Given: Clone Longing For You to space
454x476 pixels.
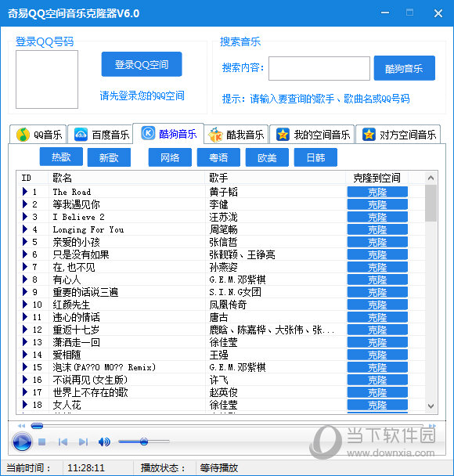Looking at the screenshot, I should coord(377,230).
